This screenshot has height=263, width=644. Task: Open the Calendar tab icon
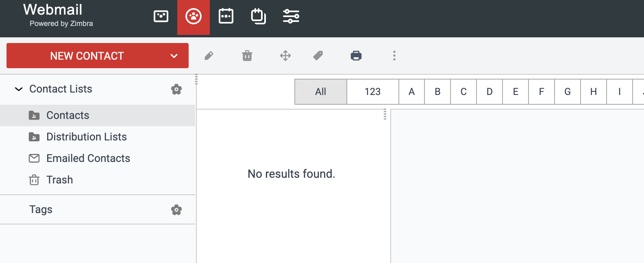coord(226,16)
